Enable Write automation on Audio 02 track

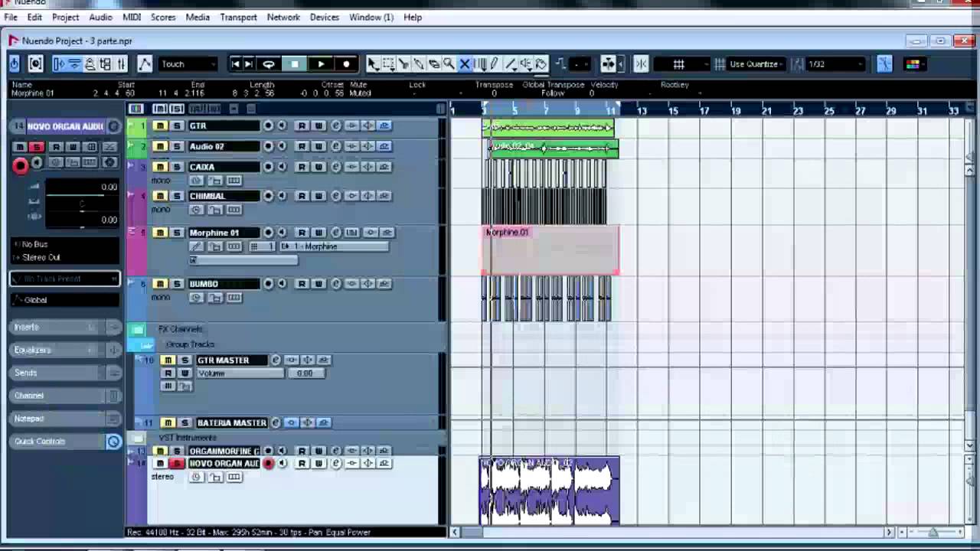click(318, 146)
